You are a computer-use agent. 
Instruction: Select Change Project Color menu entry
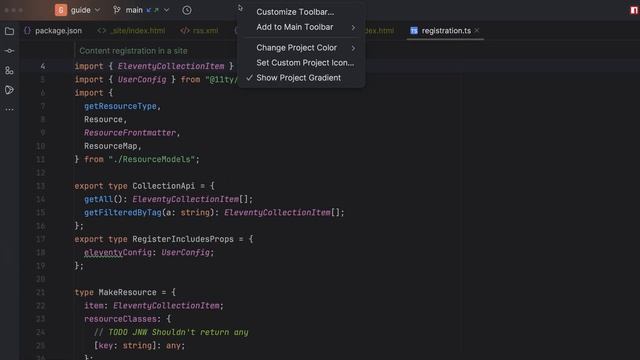pos(301,47)
